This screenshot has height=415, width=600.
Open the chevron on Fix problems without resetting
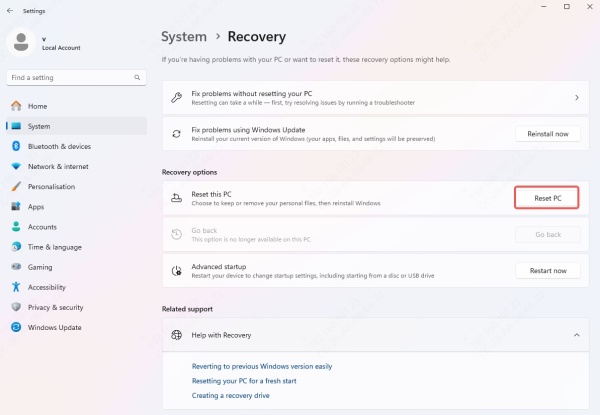coord(577,98)
